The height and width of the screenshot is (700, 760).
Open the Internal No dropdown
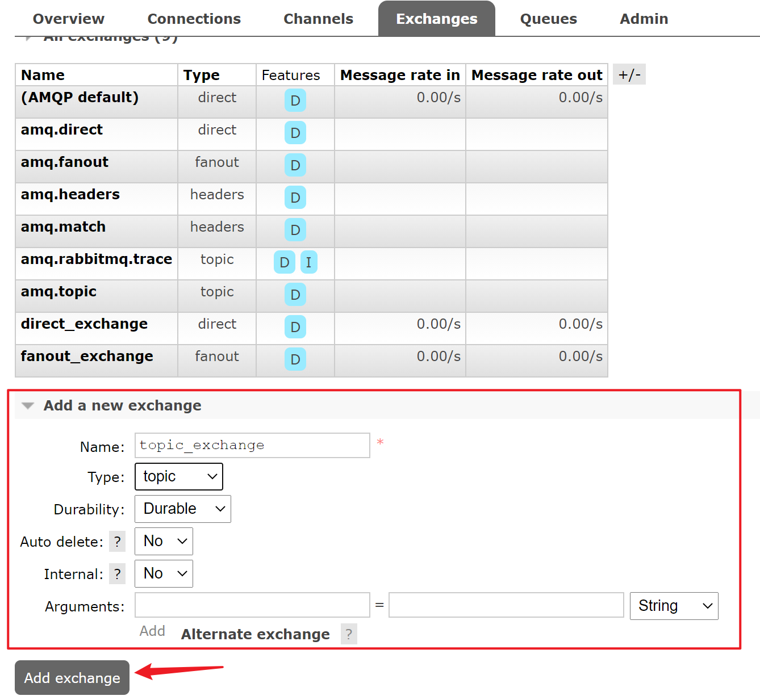[x=164, y=573]
